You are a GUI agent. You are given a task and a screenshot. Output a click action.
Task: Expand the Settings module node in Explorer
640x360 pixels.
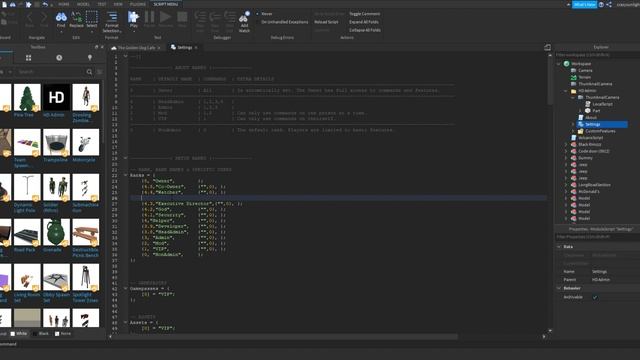click(x=573, y=124)
